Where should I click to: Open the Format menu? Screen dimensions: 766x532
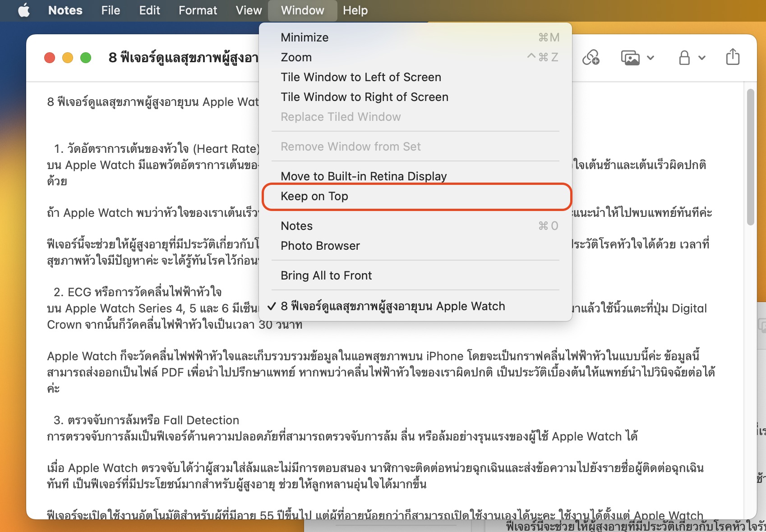point(198,10)
